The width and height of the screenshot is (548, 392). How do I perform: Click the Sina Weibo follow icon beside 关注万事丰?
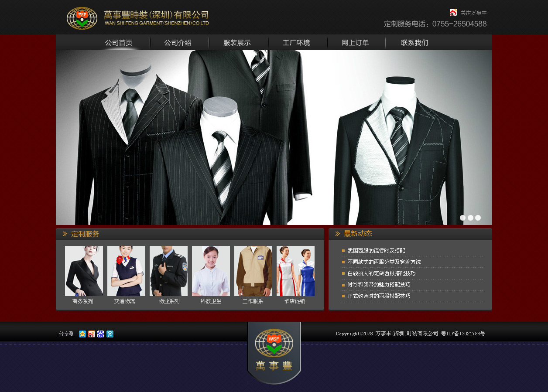coord(452,12)
